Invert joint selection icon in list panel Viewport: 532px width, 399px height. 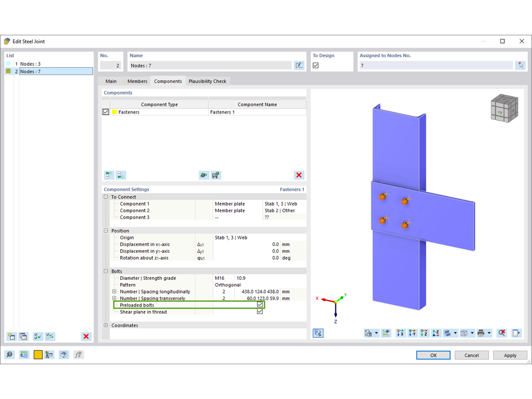50,336
